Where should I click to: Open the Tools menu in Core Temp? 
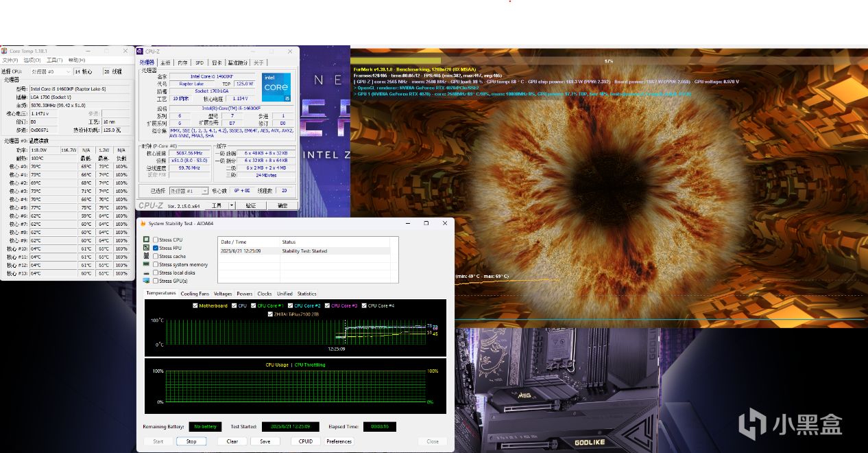tap(54, 60)
